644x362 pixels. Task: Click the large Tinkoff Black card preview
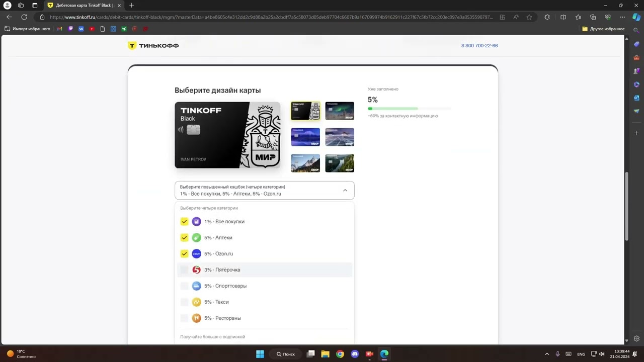point(227,135)
